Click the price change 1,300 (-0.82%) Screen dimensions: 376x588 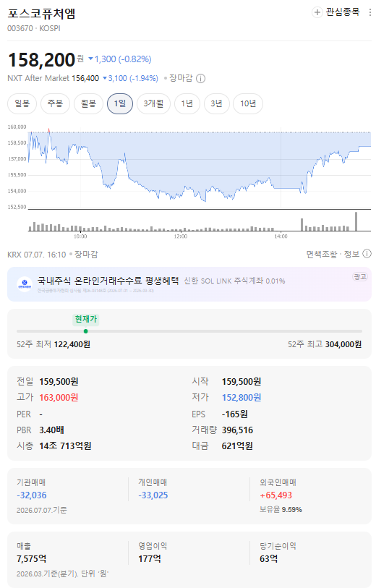tap(120, 59)
